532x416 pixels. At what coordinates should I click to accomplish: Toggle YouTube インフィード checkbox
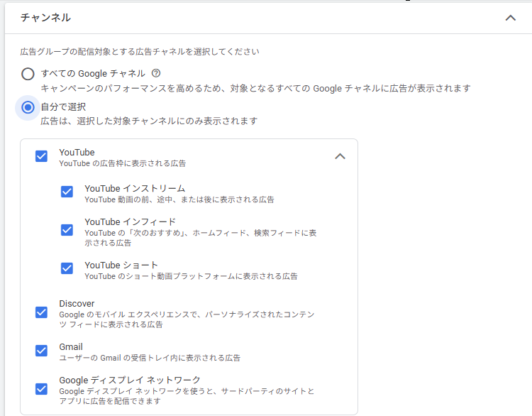[x=67, y=230]
